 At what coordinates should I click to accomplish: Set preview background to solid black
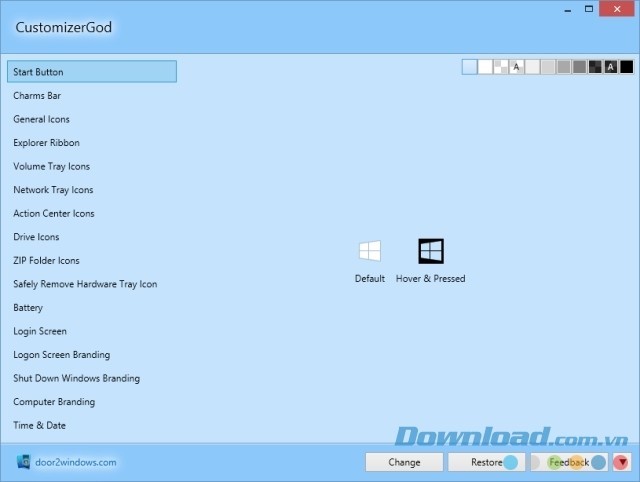click(627, 67)
